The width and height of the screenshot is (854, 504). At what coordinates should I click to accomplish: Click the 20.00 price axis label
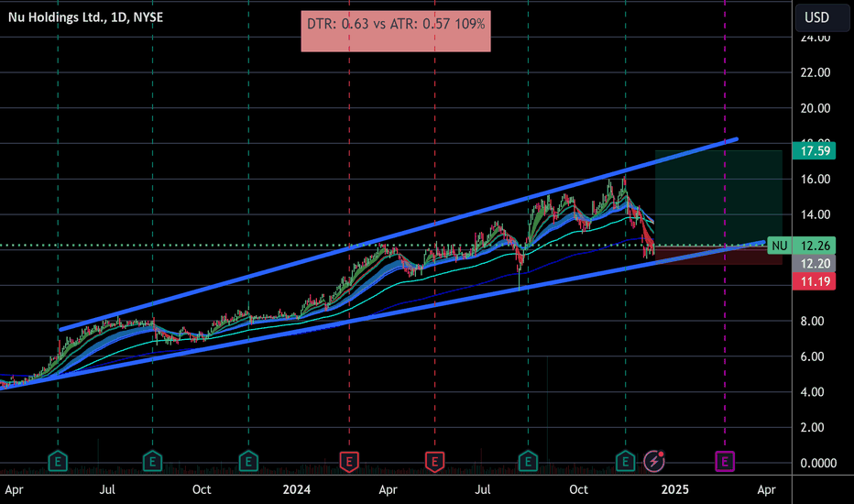pyautogui.click(x=815, y=108)
